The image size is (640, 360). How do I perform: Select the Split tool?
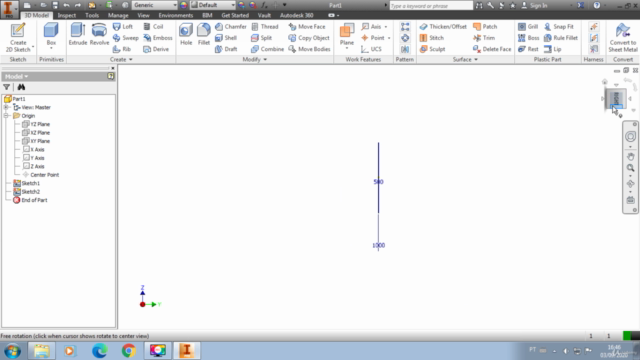[x=261, y=38]
